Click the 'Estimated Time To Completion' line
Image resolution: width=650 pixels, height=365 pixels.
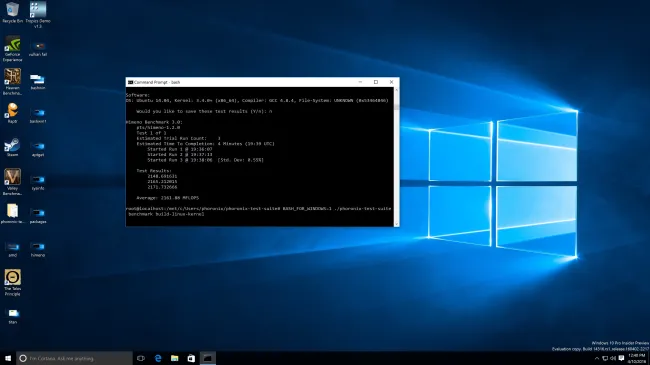pyautogui.click(x=205, y=144)
